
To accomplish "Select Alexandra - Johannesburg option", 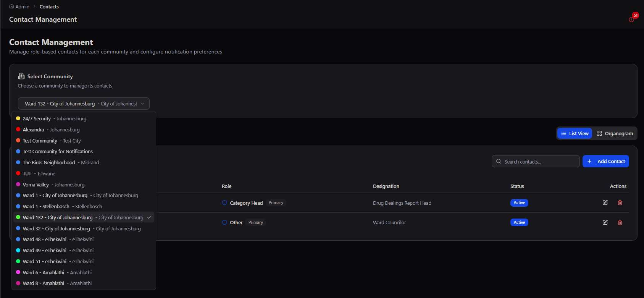I will pyautogui.click(x=84, y=130).
